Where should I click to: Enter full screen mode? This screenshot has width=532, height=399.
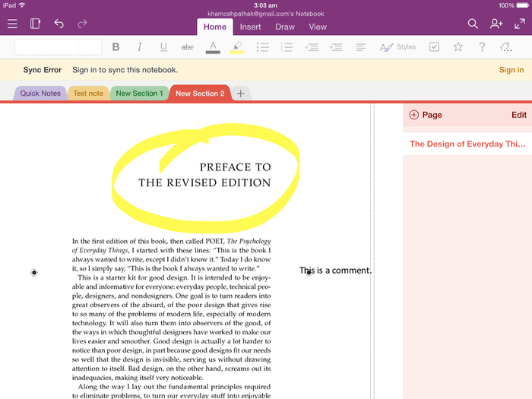coord(519,24)
